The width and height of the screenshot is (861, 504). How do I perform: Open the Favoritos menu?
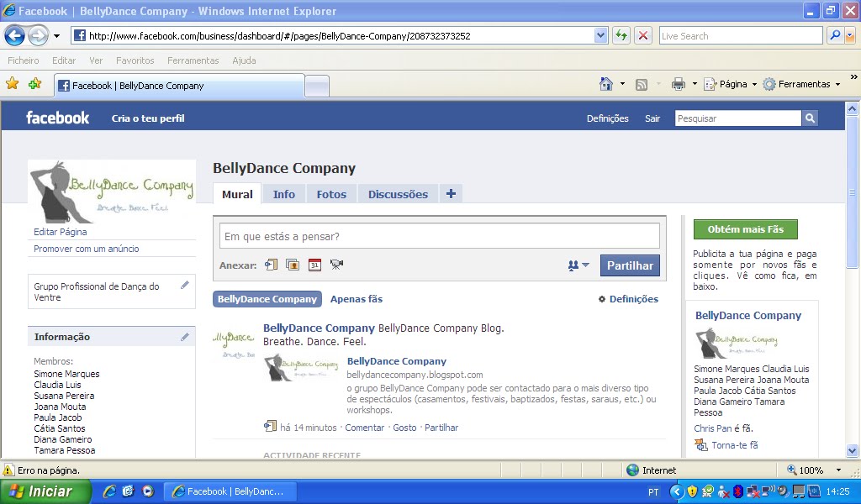pos(135,60)
